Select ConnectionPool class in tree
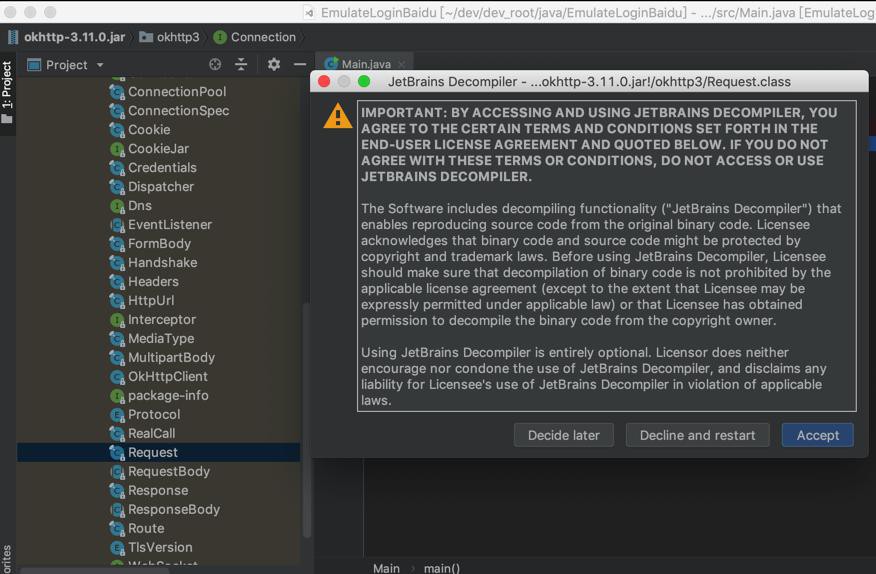Screen dimensions: 876x574 [177, 92]
